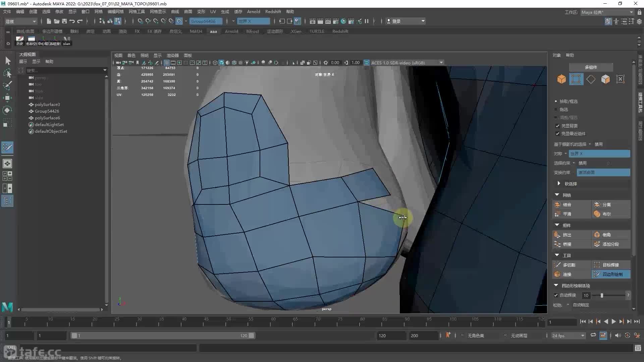Open the ACES 1.0 SDR-video color dropdown
The height and width of the screenshot is (362, 644).
point(407,63)
